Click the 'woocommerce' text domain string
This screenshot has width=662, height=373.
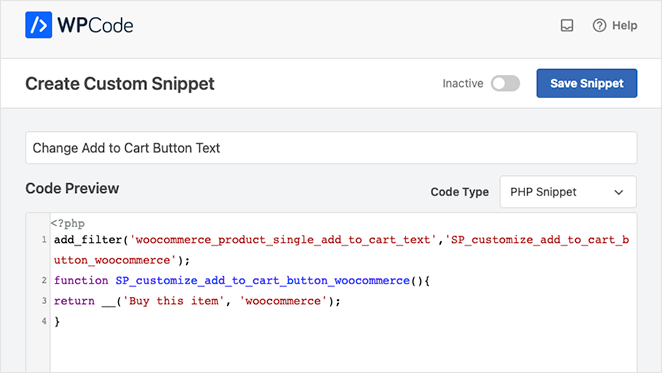click(283, 301)
